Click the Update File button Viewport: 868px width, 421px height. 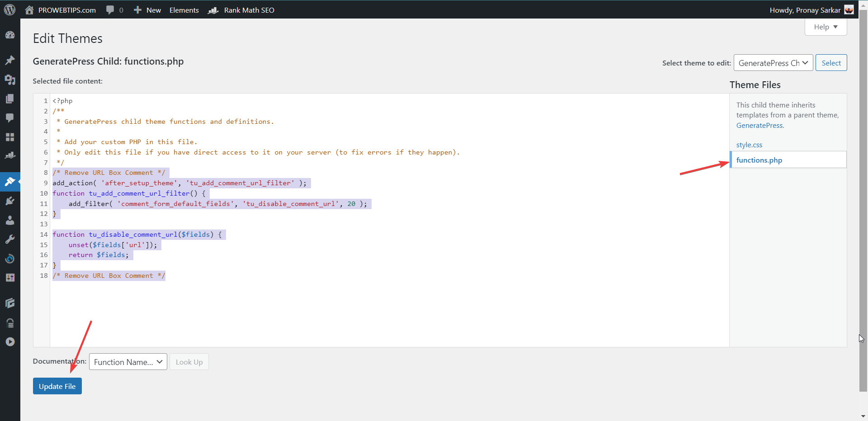57,386
